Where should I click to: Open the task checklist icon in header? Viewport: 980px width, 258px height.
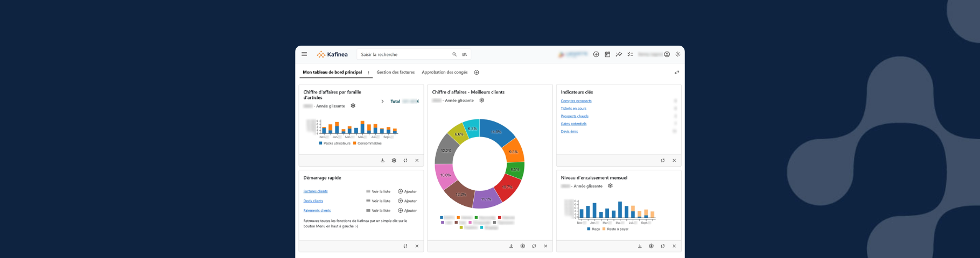[630, 54]
